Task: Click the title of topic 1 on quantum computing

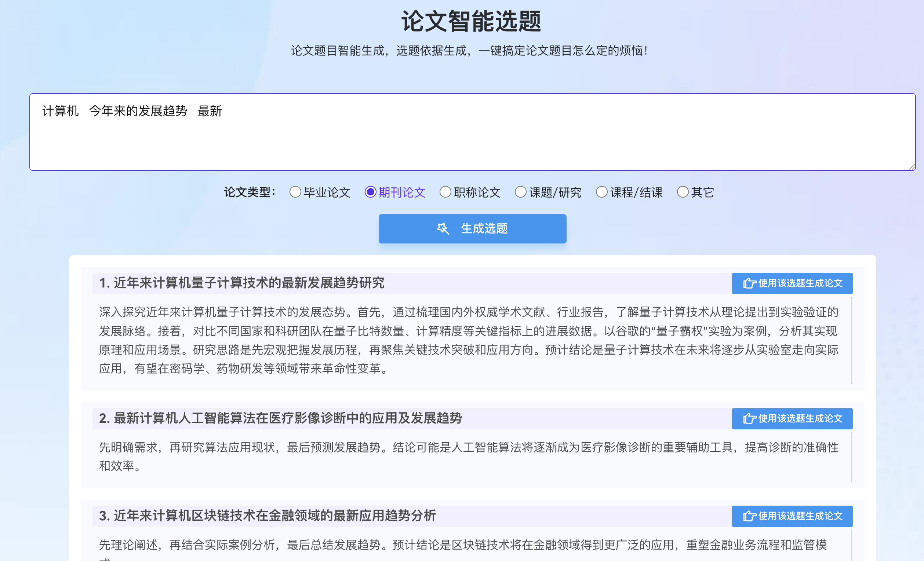Action: 241,283
